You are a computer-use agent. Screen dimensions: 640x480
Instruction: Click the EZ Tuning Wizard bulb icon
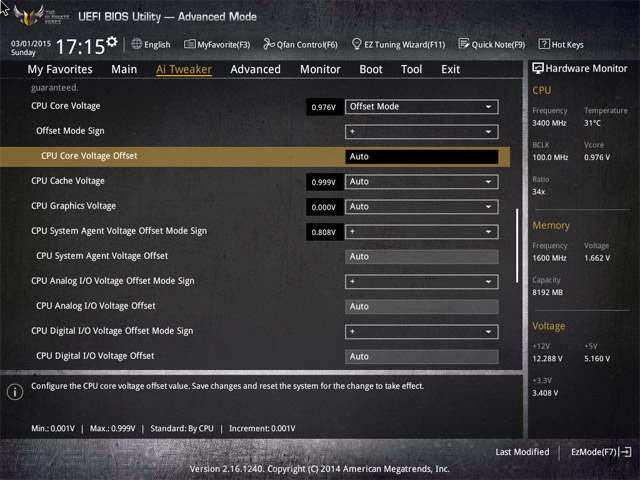[x=356, y=44]
